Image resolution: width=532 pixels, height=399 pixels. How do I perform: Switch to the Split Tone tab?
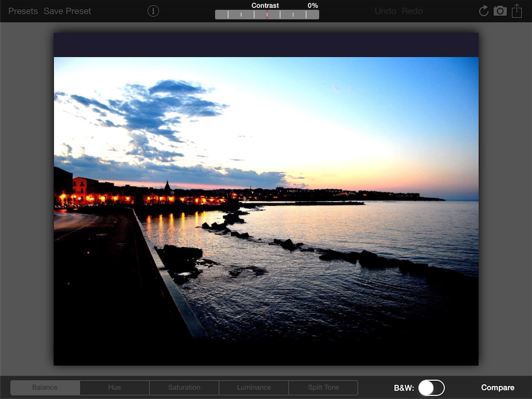coord(323,388)
